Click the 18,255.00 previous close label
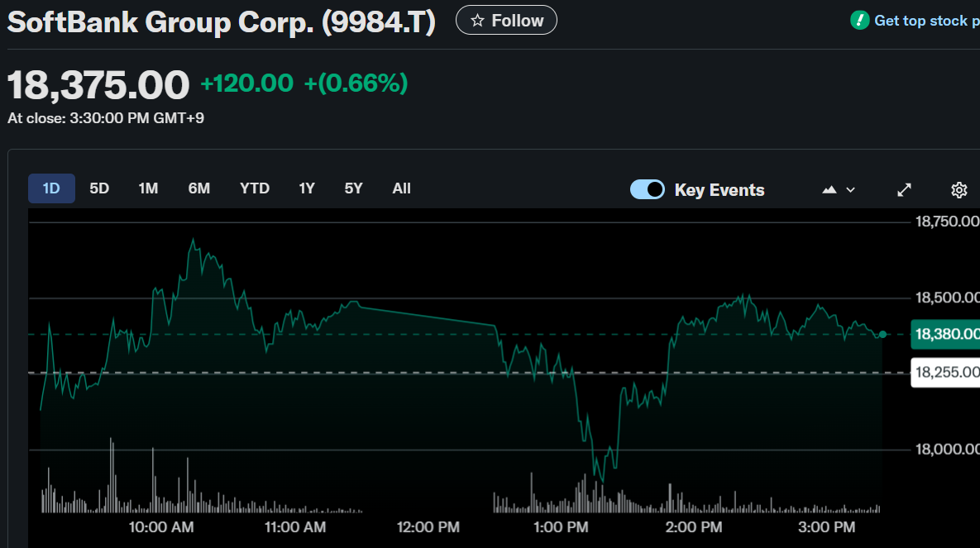This screenshot has height=548, width=980. (945, 373)
